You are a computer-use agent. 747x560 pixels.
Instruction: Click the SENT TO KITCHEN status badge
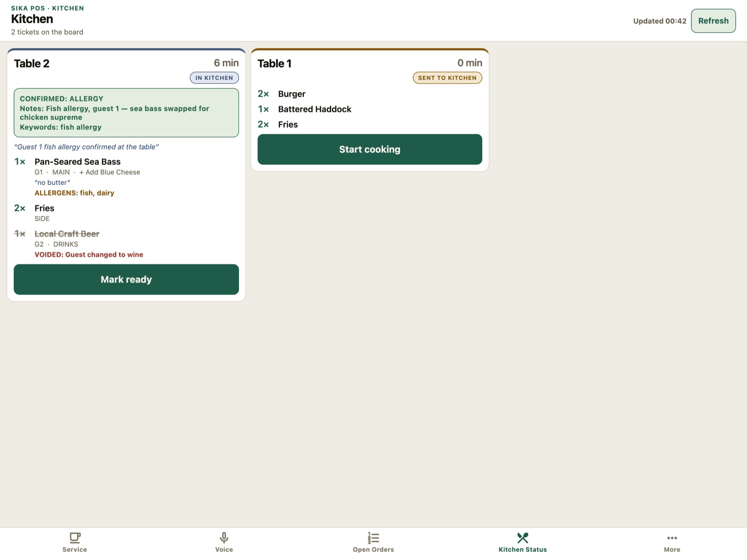(447, 78)
